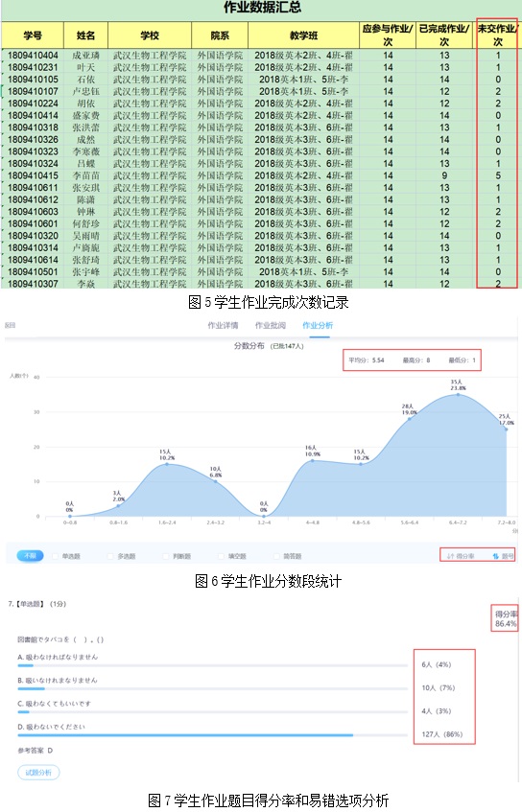This screenshot has height=812, width=522.
Task: Click the first 15人 chart point
Action: point(167,464)
